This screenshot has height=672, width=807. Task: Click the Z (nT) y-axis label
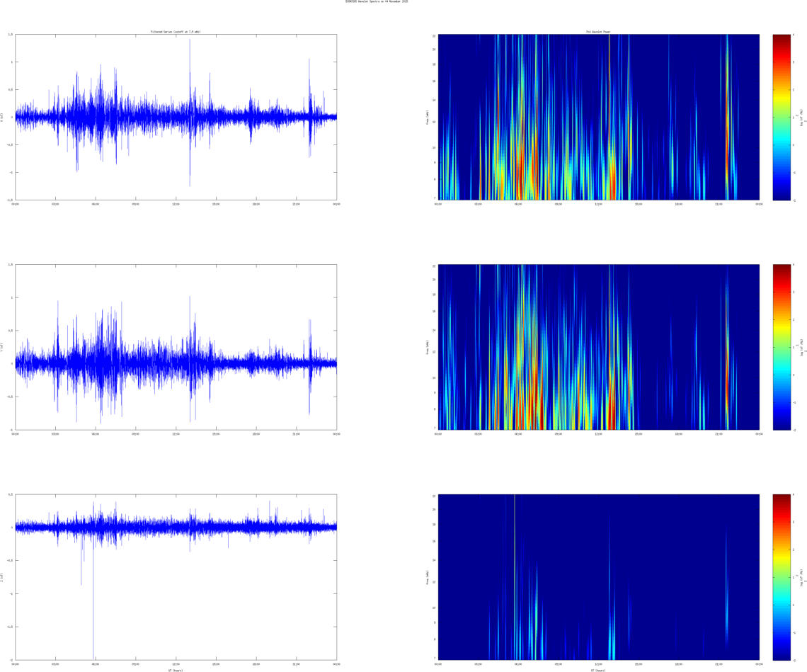click(x=2, y=577)
